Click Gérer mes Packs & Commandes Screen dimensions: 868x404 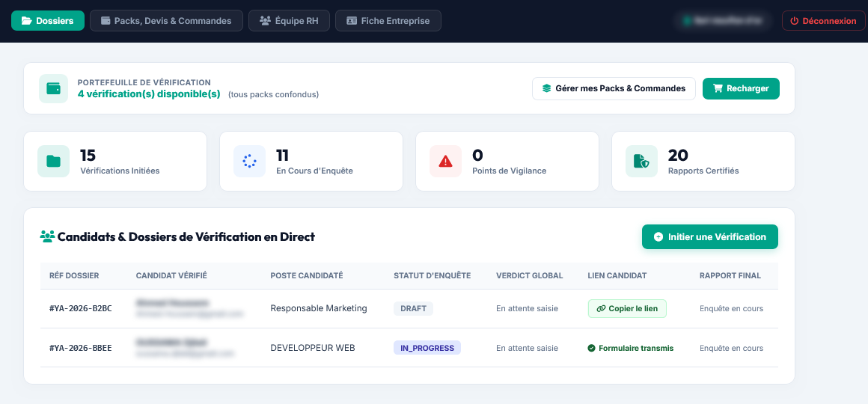click(614, 88)
